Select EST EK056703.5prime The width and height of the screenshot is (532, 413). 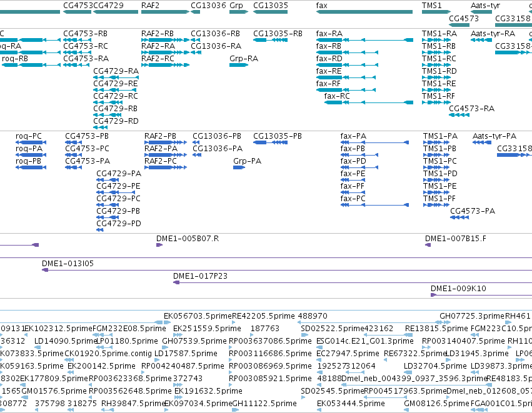pos(198,316)
